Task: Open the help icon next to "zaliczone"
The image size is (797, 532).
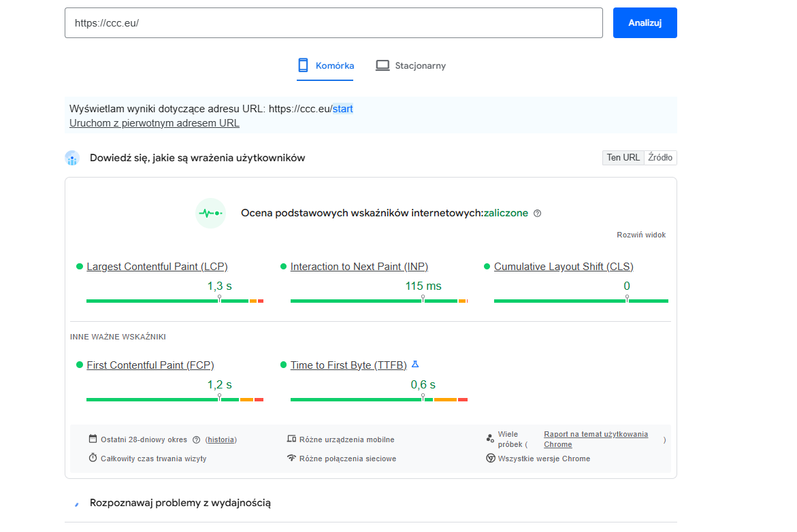Action: (x=537, y=213)
